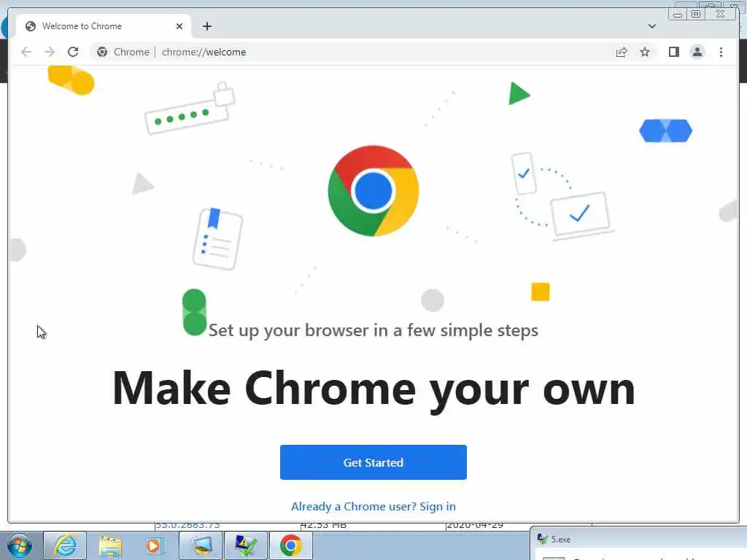Image resolution: width=747 pixels, height=560 pixels.
Task: Click the forward navigation arrow
Action: [50, 52]
